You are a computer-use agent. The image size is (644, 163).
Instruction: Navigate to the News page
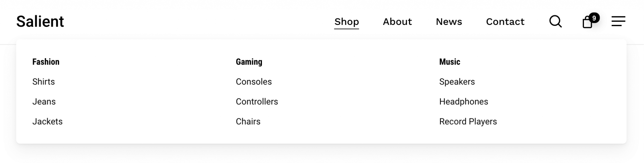pyautogui.click(x=449, y=21)
